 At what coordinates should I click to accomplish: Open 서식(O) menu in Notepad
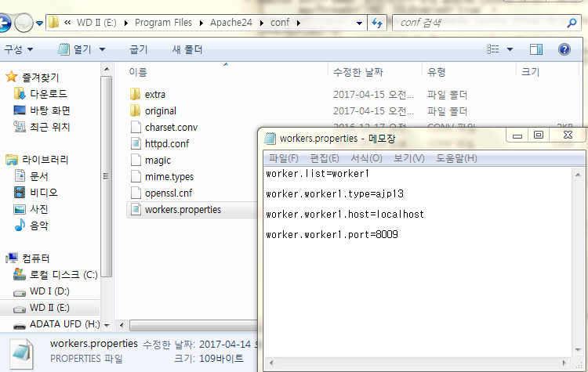[366, 158]
